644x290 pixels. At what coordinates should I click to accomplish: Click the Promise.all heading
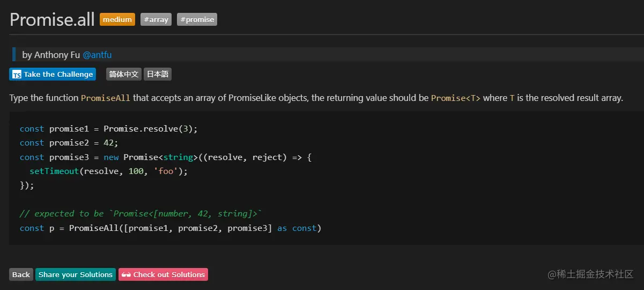pyautogui.click(x=51, y=19)
